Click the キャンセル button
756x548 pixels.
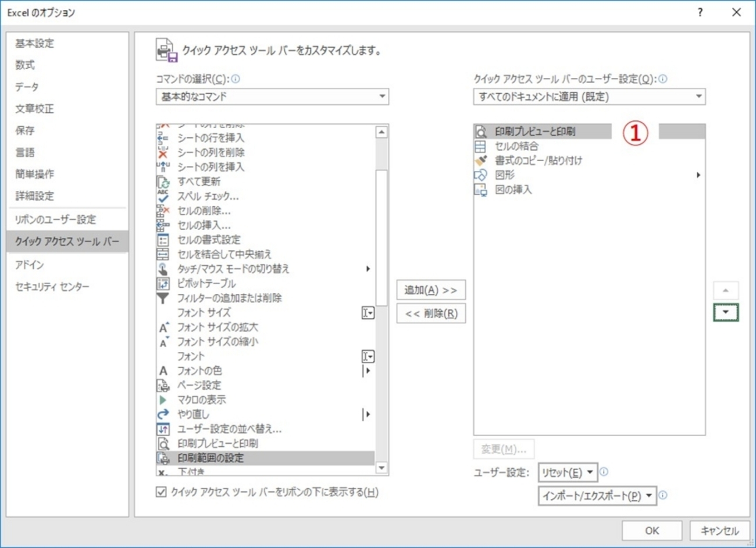pyautogui.click(x=719, y=531)
